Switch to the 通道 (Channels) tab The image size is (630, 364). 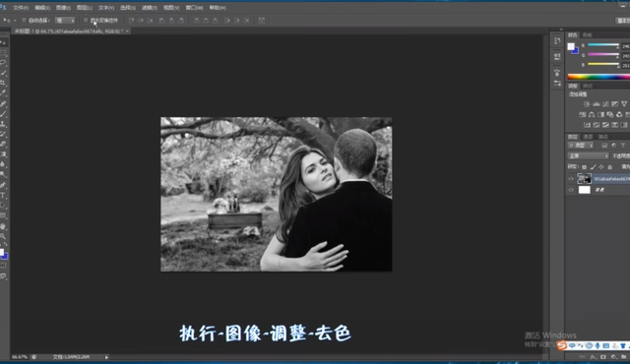tap(588, 137)
